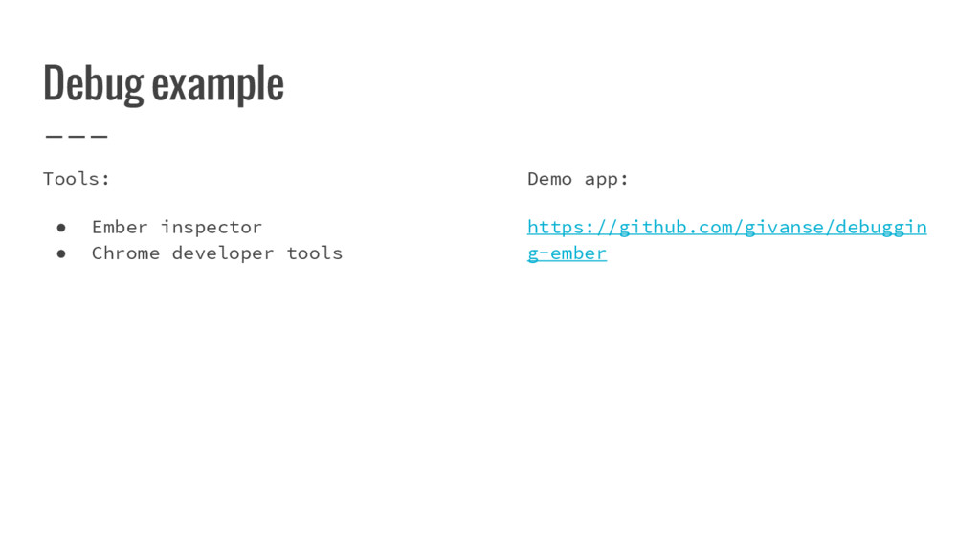Click 'givanse' within the GitHub URL
980x551 pixels.
(x=784, y=228)
